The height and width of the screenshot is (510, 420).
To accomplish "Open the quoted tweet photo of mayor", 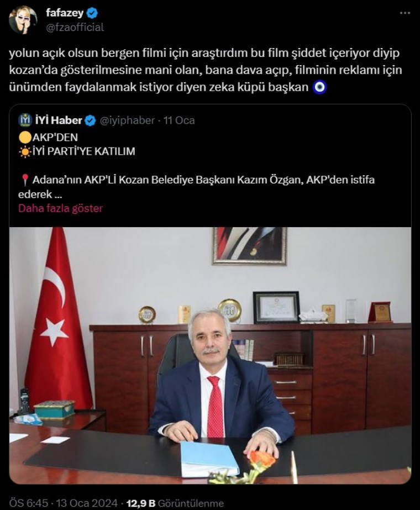I will 210,355.
